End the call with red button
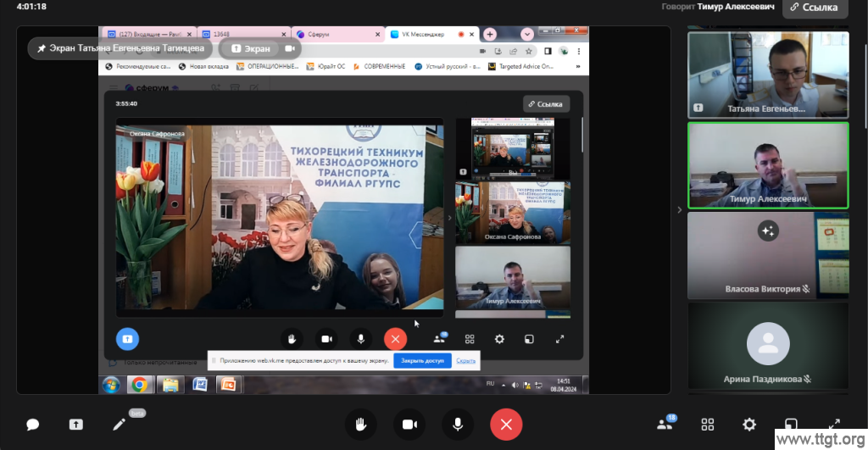This screenshot has height=450, width=868. (x=506, y=425)
